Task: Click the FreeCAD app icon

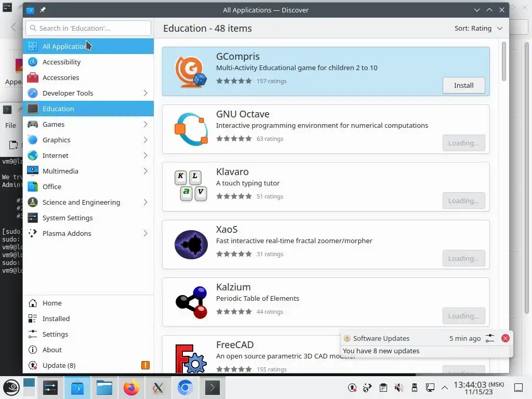Action: (191, 358)
